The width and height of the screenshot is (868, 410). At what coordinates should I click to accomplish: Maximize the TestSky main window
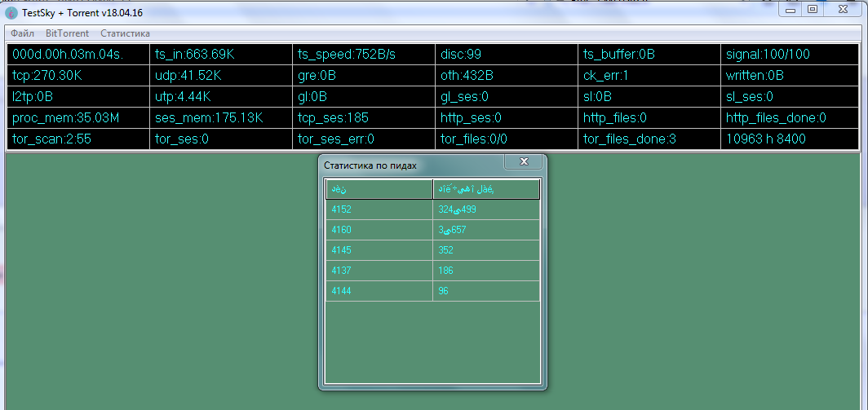[812, 9]
